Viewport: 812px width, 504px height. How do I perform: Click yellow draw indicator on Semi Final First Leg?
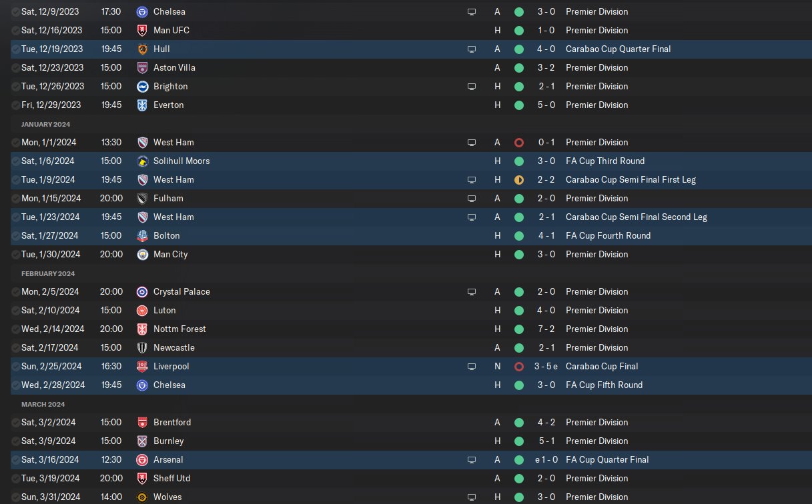[518, 179]
